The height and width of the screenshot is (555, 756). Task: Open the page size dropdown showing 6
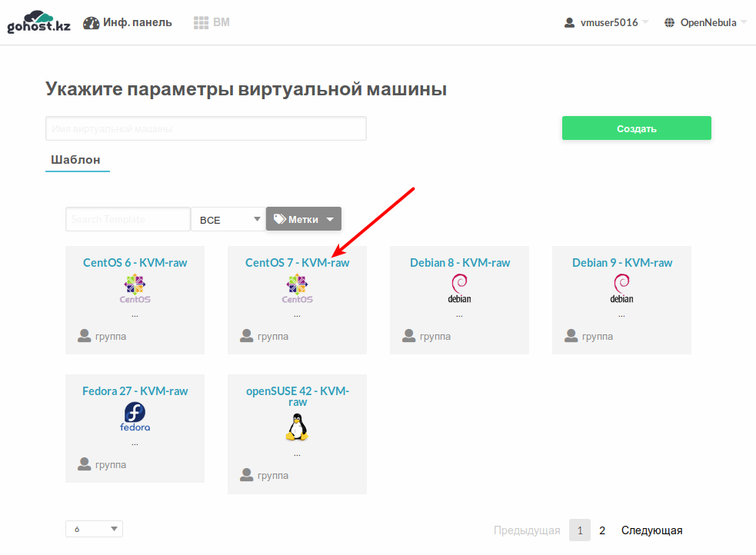tap(94, 529)
